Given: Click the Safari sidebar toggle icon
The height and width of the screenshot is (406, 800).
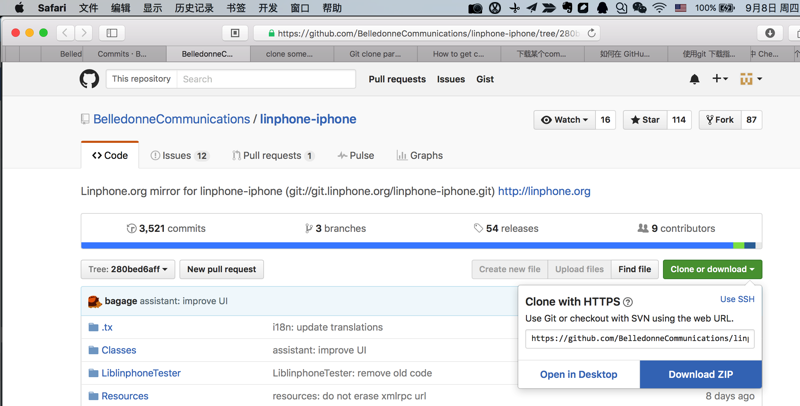Looking at the screenshot, I should [x=112, y=33].
